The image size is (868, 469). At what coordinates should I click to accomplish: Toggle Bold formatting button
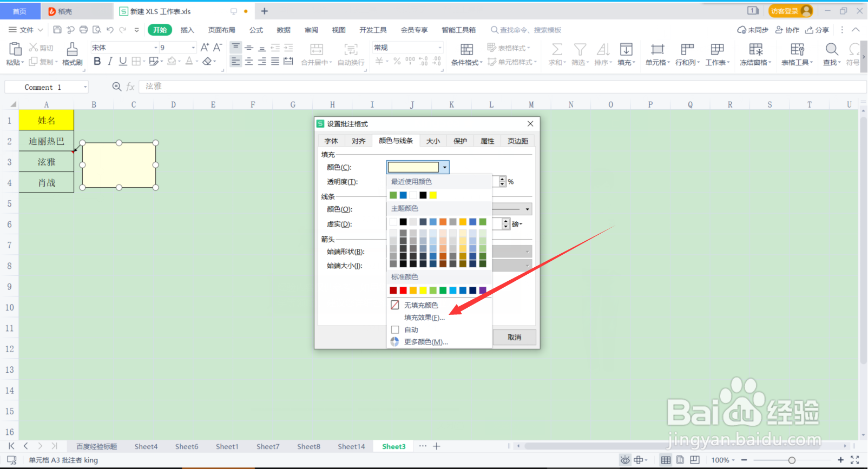97,61
